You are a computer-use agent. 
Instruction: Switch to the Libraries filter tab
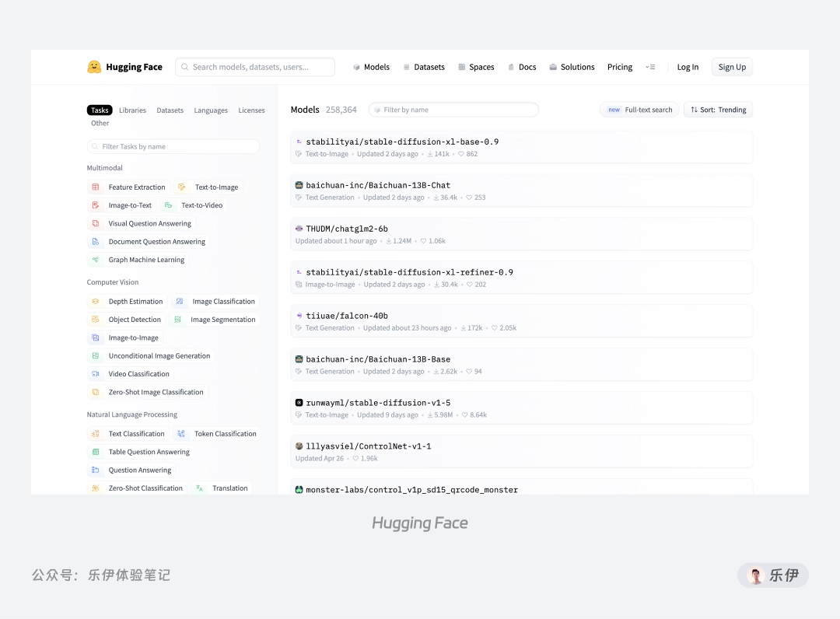coord(132,110)
